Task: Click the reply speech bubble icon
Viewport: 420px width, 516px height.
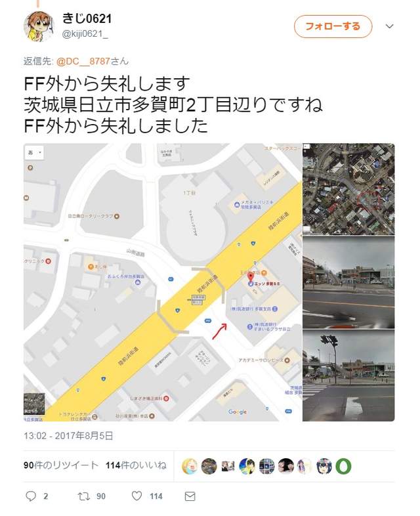Action: pos(31,496)
